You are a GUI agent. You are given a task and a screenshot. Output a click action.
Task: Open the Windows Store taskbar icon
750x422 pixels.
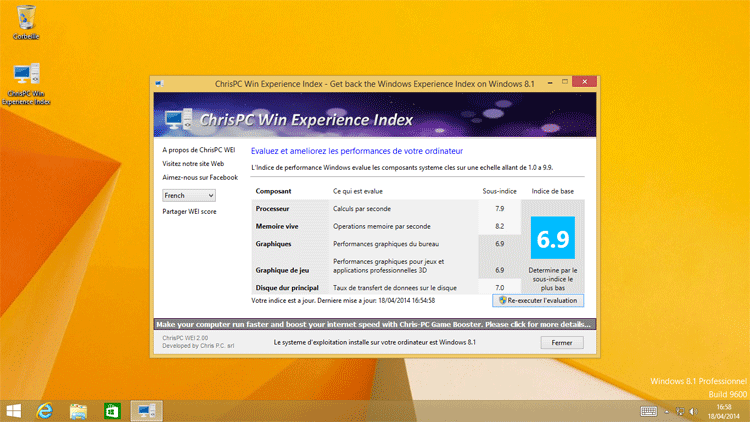point(112,411)
